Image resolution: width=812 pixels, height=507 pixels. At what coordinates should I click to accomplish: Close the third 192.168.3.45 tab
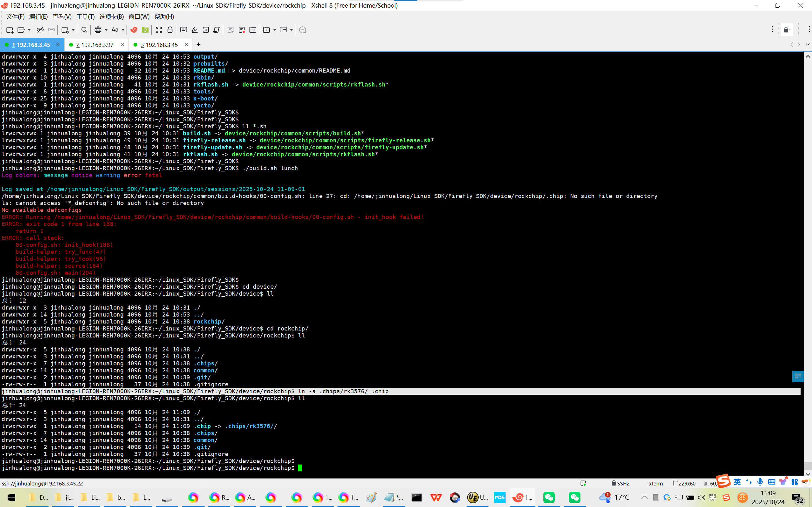click(x=187, y=45)
